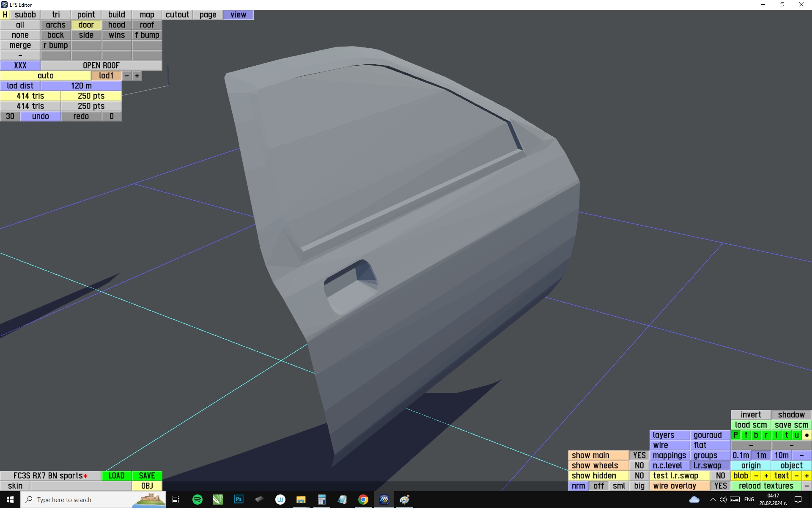Image resolution: width=812 pixels, height=508 pixels.
Task: Increase LOD level with plus button
Action: click(x=137, y=76)
